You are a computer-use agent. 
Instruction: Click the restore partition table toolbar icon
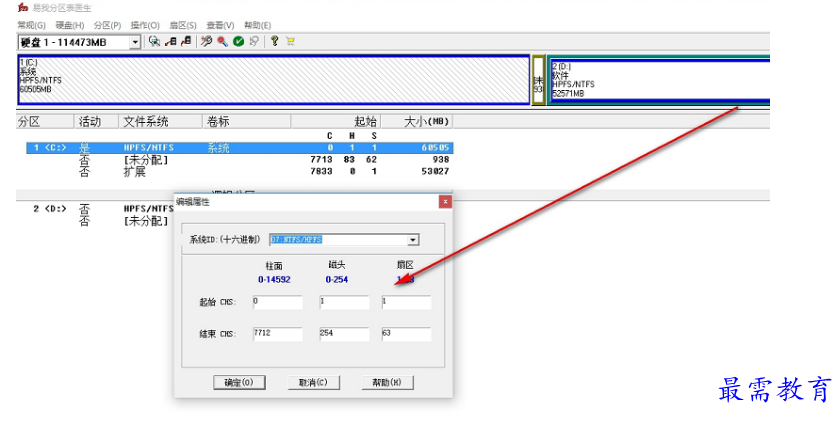coord(186,41)
